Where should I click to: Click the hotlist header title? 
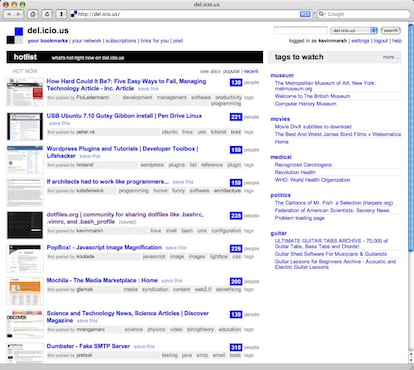tap(25, 57)
